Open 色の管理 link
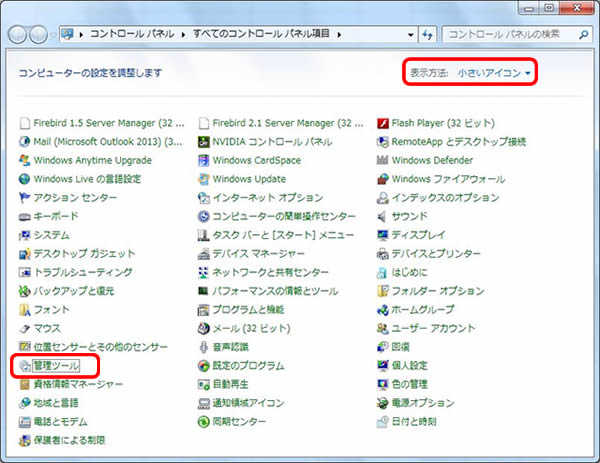The height and width of the screenshot is (463, 600). click(409, 384)
